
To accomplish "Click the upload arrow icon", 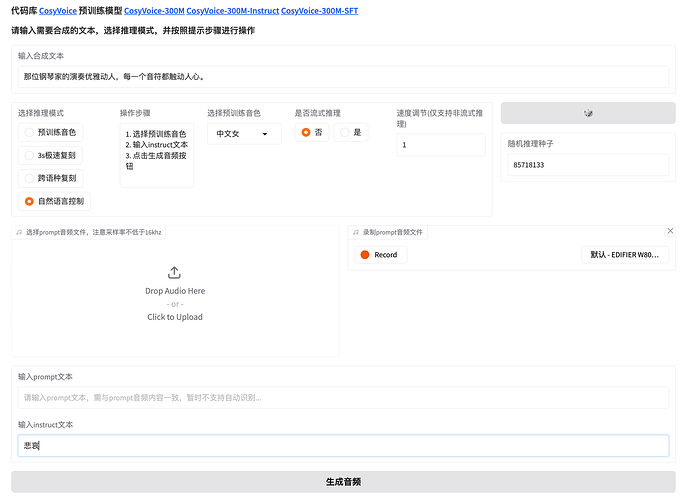I will 174,272.
